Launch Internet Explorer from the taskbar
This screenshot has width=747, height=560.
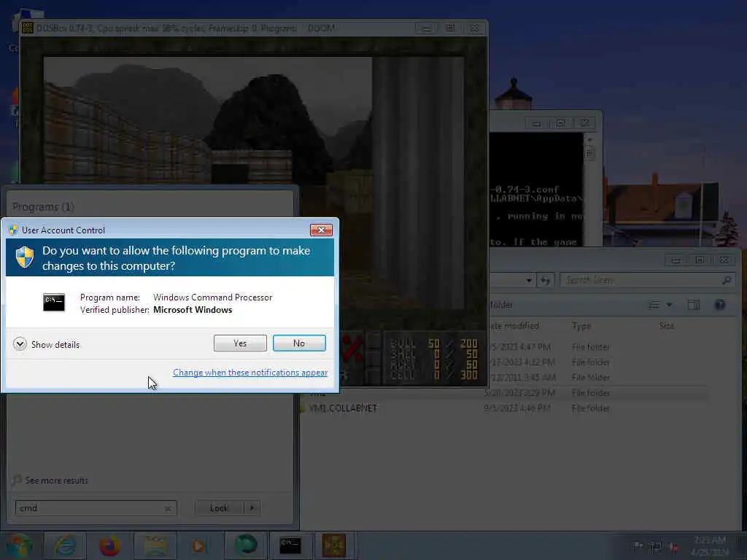pos(65,545)
